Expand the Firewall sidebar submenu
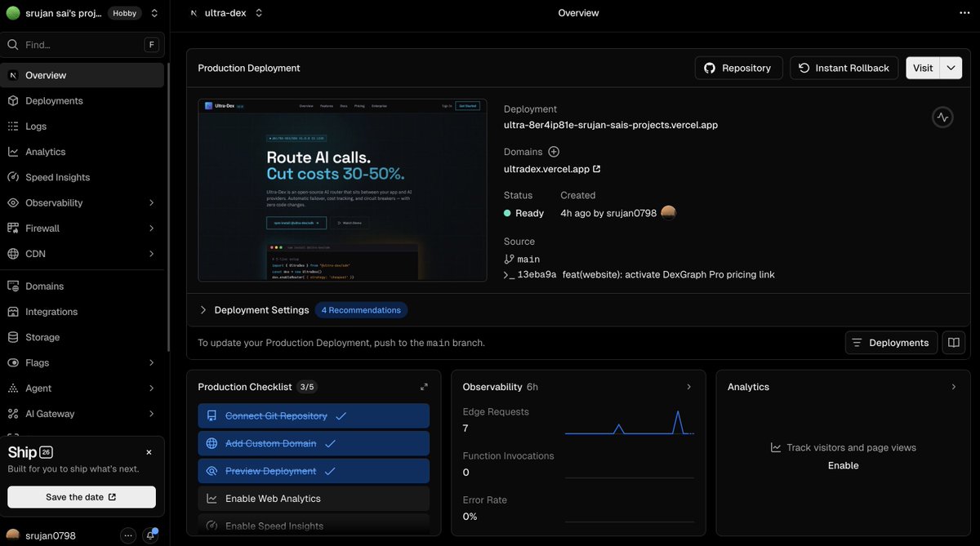The image size is (980, 546). point(151,229)
